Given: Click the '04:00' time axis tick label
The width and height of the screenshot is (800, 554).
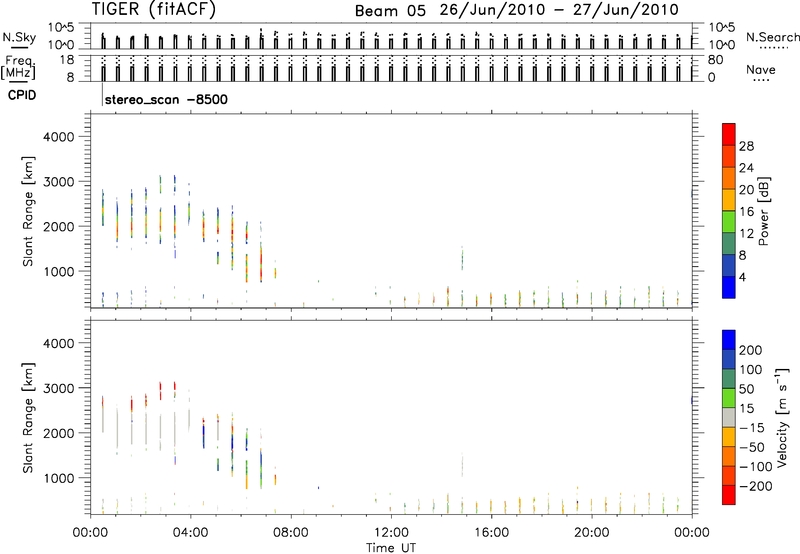Looking at the screenshot, I should click(191, 533).
